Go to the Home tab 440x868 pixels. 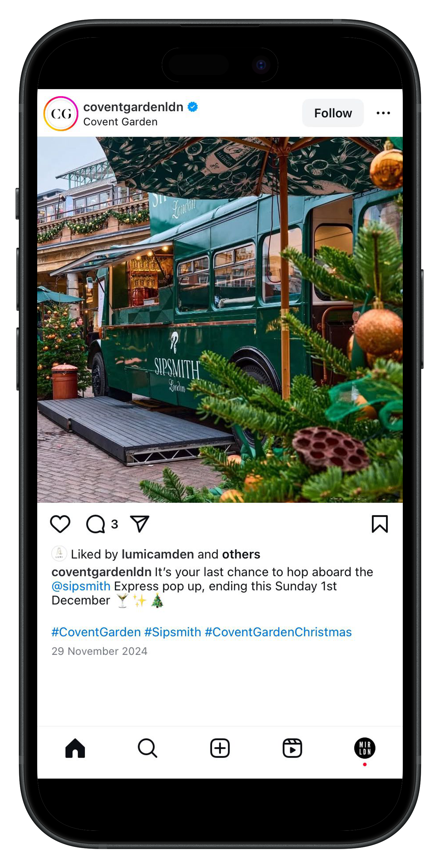click(75, 748)
